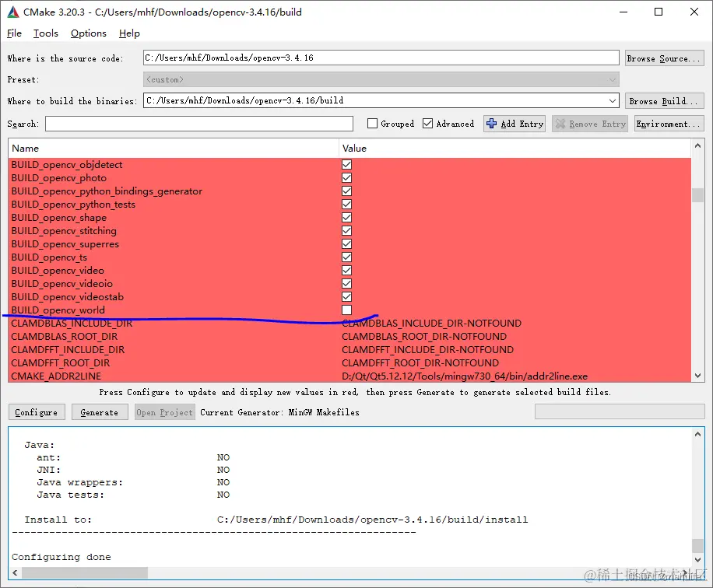Open the Tools menu

45,33
